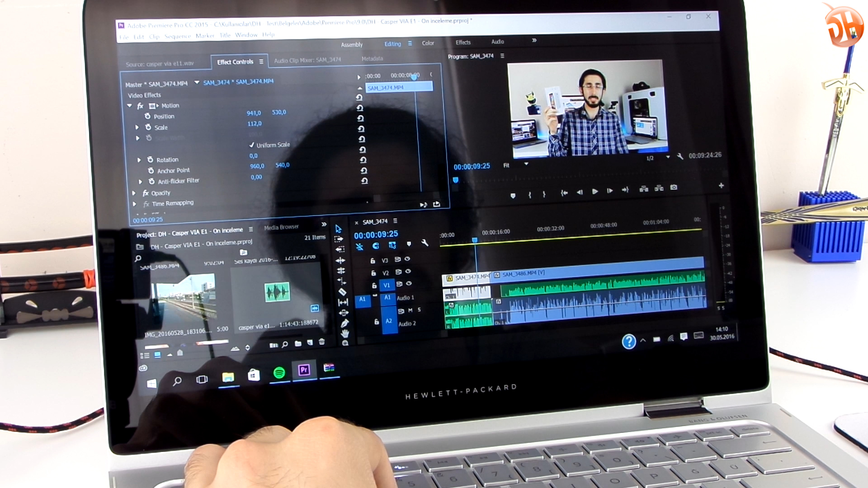Toggle the Uniform Scale checkbox
This screenshot has width=868, height=488.
(252, 145)
